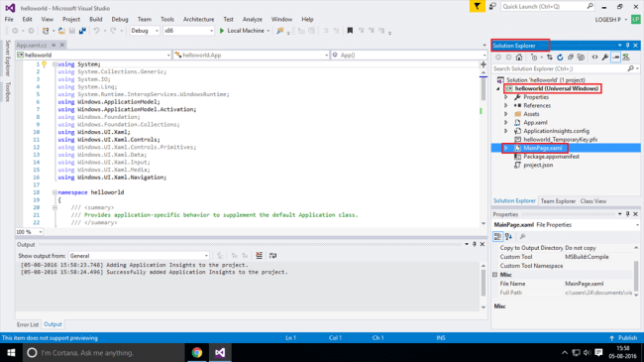Viewport: 644px width, 362px height.
Task: Expand the Assets folder
Action: [x=506, y=114]
